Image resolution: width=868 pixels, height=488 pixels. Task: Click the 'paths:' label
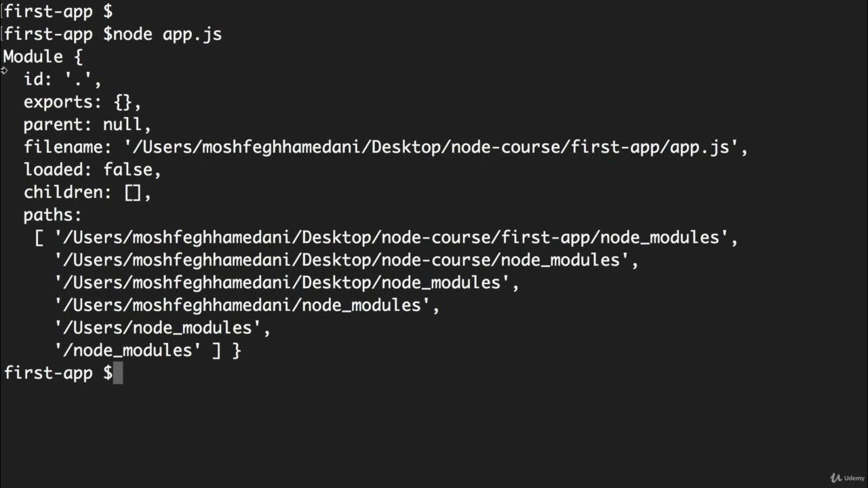53,215
